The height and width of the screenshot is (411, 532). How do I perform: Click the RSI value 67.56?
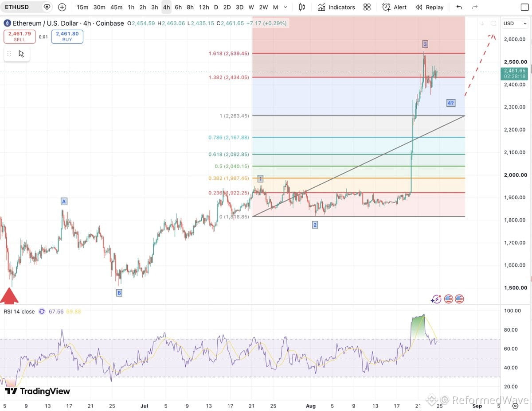click(56, 311)
